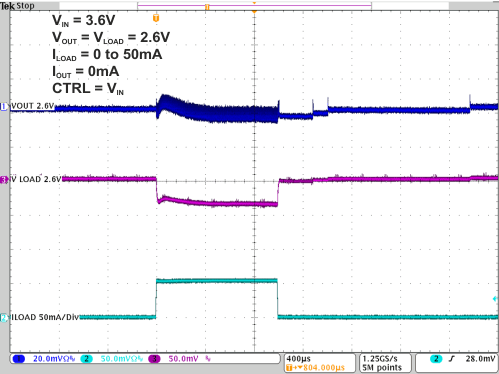This screenshot has height=374, width=499.
Task: Click the 20.0mV channel 1 scale readout
Action: point(54,359)
